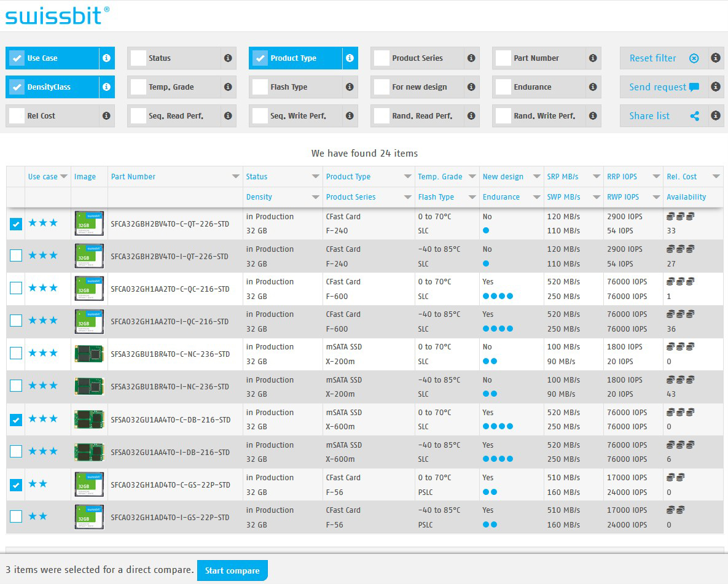Click Reset filter button
Screen dimensions: 728x584
coord(664,58)
